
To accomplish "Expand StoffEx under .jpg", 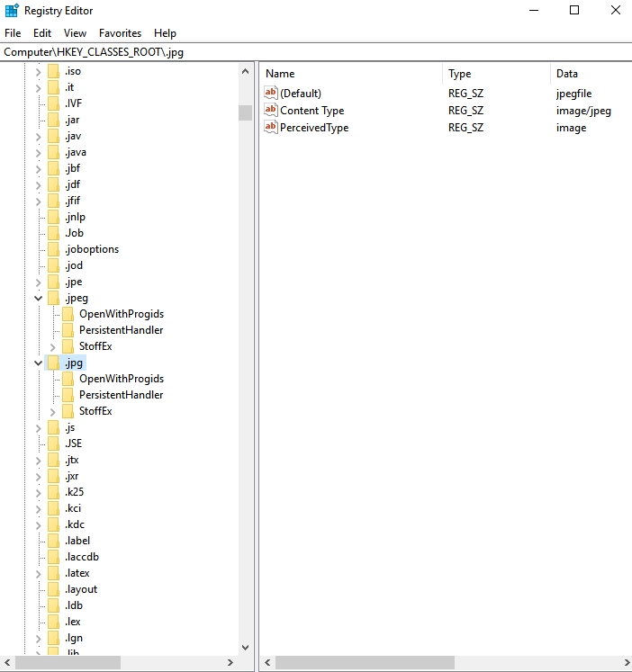I will coord(53,412).
